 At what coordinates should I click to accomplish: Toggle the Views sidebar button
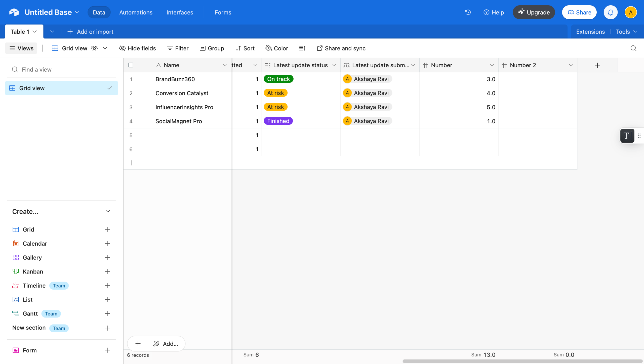pyautogui.click(x=21, y=48)
